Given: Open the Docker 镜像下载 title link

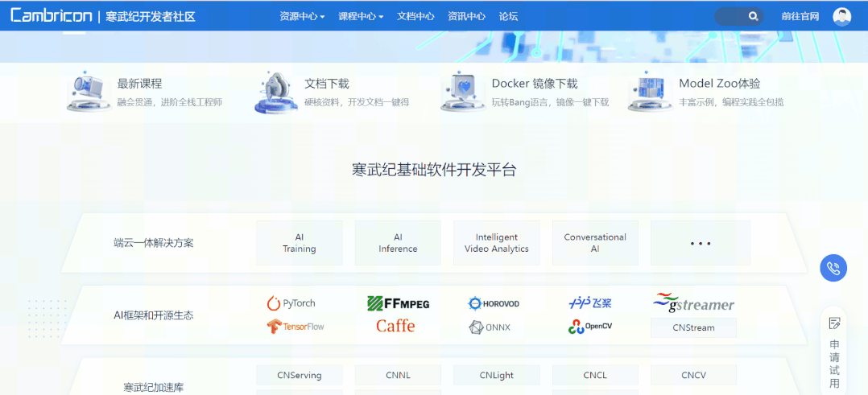Looking at the screenshot, I should pos(535,84).
